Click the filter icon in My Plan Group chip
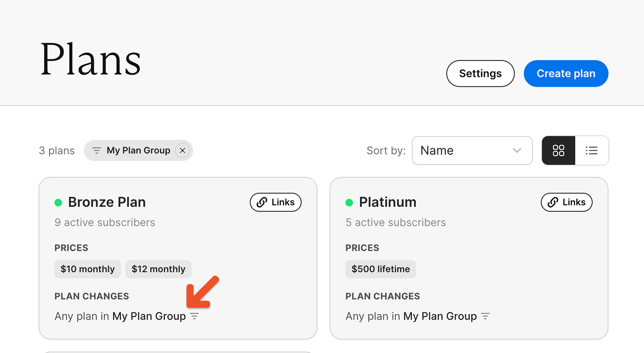Image resolution: width=644 pixels, height=353 pixels. tap(97, 151)
